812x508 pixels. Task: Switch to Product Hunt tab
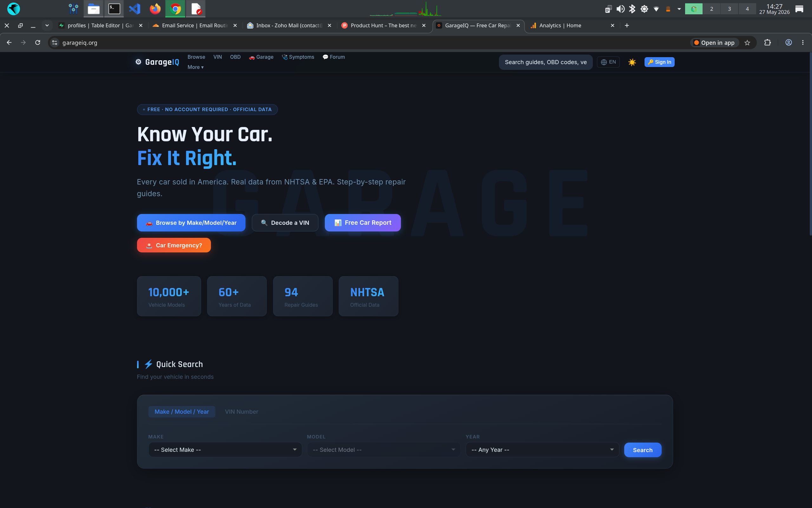click(383, 25)
